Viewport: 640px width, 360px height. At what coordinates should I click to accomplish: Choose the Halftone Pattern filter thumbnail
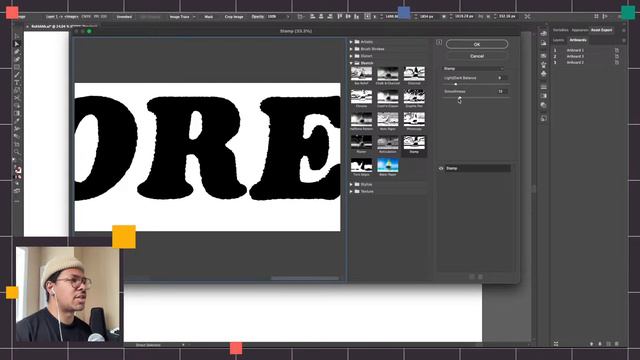[x=361, y=120]
